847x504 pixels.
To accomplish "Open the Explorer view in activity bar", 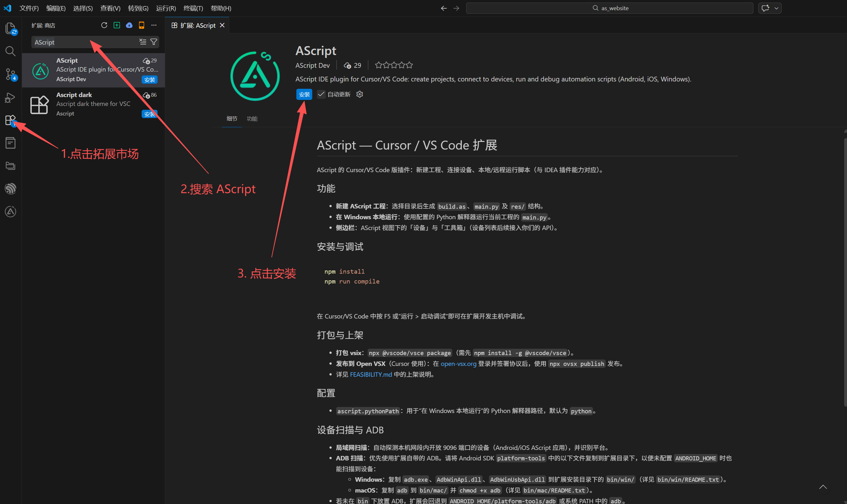I will (x=11, y=28).
